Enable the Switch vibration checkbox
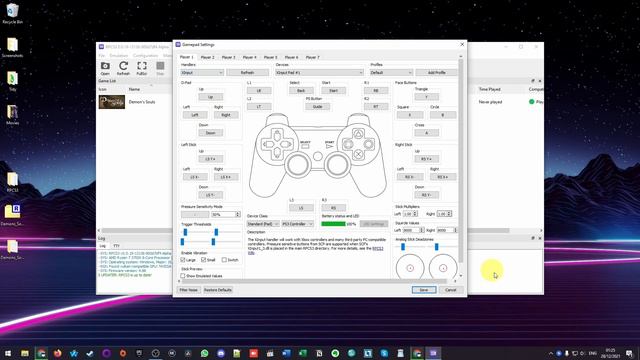Viewport: 640px width, 360px height. (x=224, y=260)
